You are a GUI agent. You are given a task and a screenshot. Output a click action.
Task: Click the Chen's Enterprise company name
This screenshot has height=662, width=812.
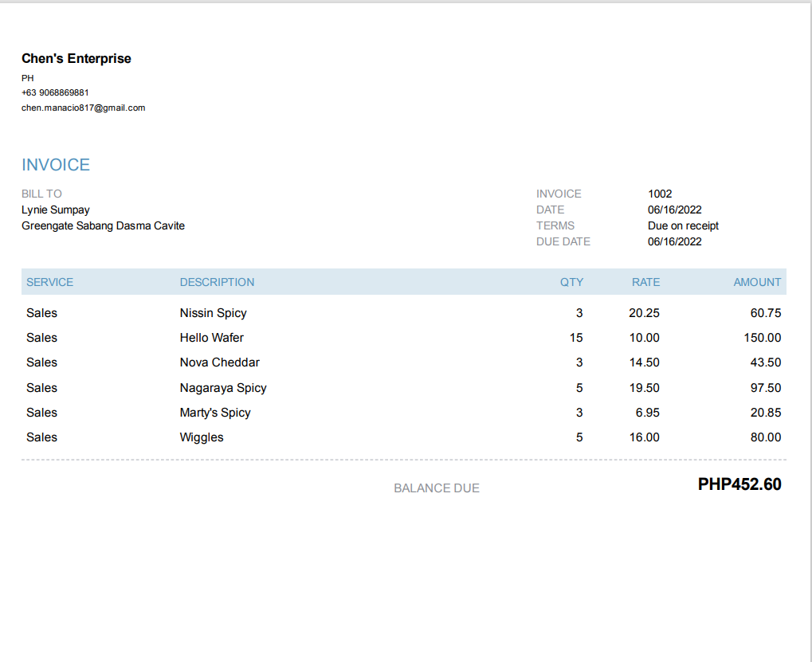point(76,58)
